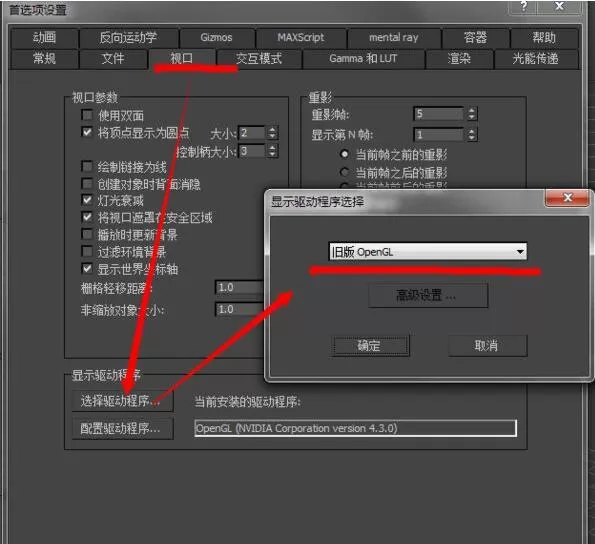Check 创建对象时背面消隐

pos(87,184)
